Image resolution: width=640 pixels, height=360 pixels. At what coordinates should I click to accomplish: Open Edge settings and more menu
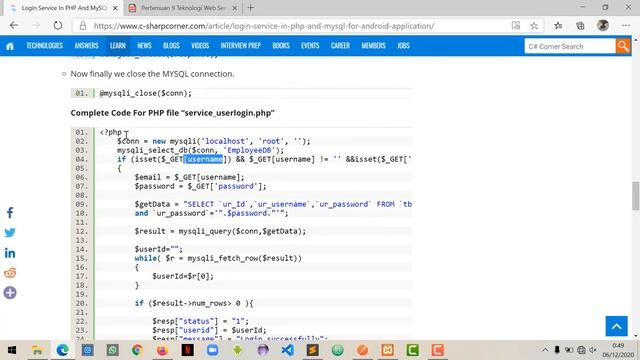(x=626, y=25)
